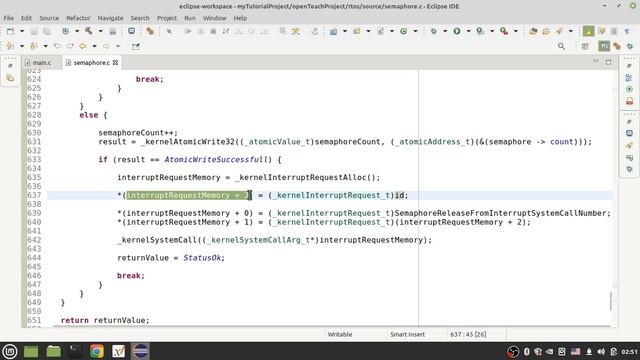Click line 651 return returnValue statement

[105, 320]
